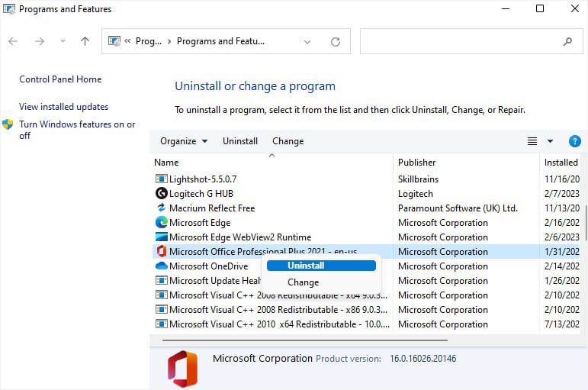
Task: Select Visual C++ 2008 Redistributable x86 text
Action: (278, 310)
